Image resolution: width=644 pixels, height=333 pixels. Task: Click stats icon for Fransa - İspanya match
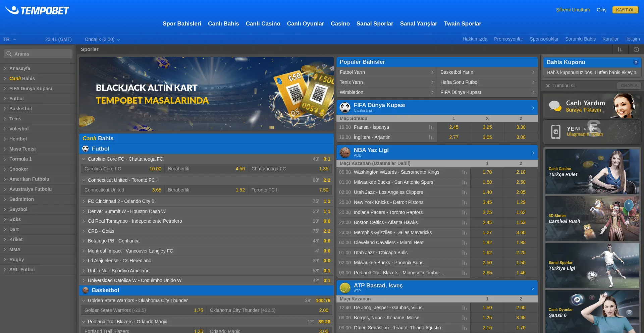431,127
